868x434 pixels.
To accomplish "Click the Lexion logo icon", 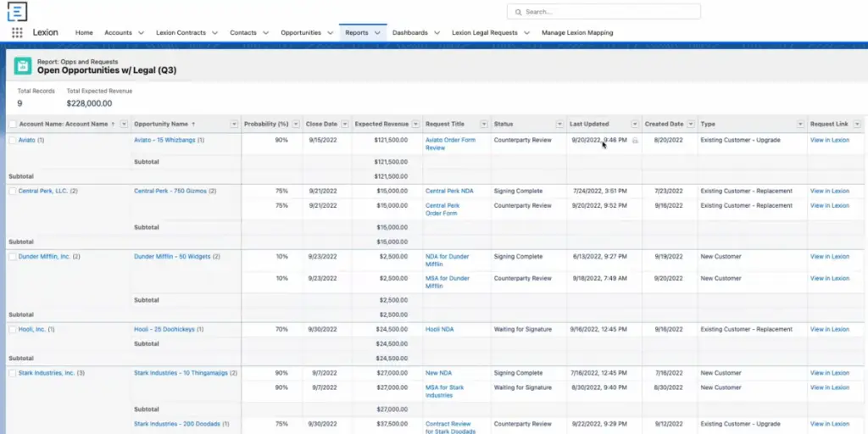I will 16,12.
